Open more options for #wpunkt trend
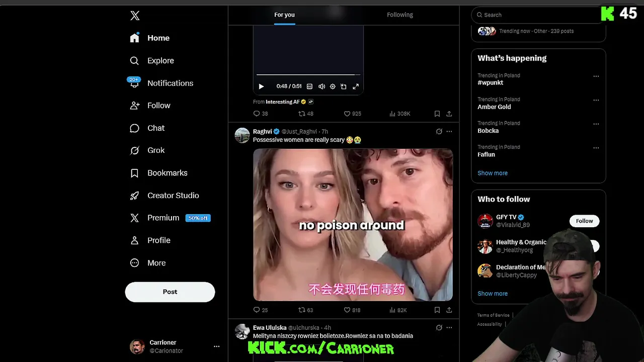Screen dimensions: 644x362 pos(596,76)
